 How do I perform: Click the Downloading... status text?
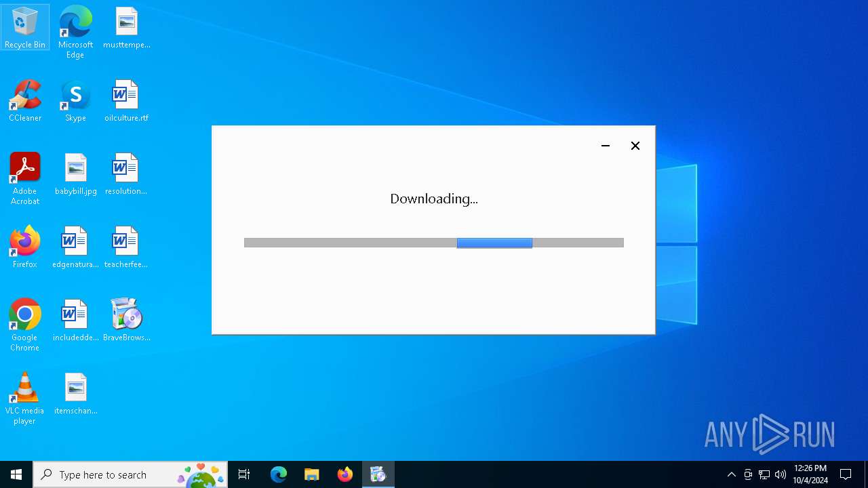[x=434, y=199]
